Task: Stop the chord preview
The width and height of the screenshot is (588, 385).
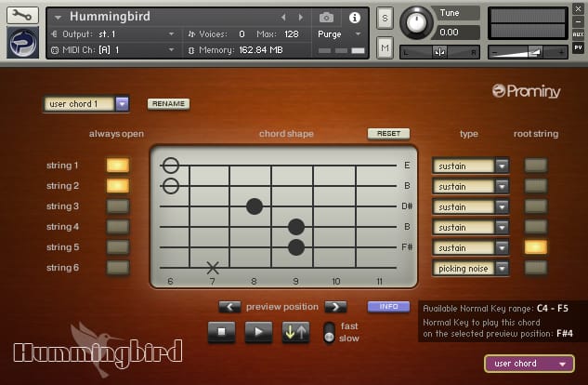Action: click(x=222, y=332)
